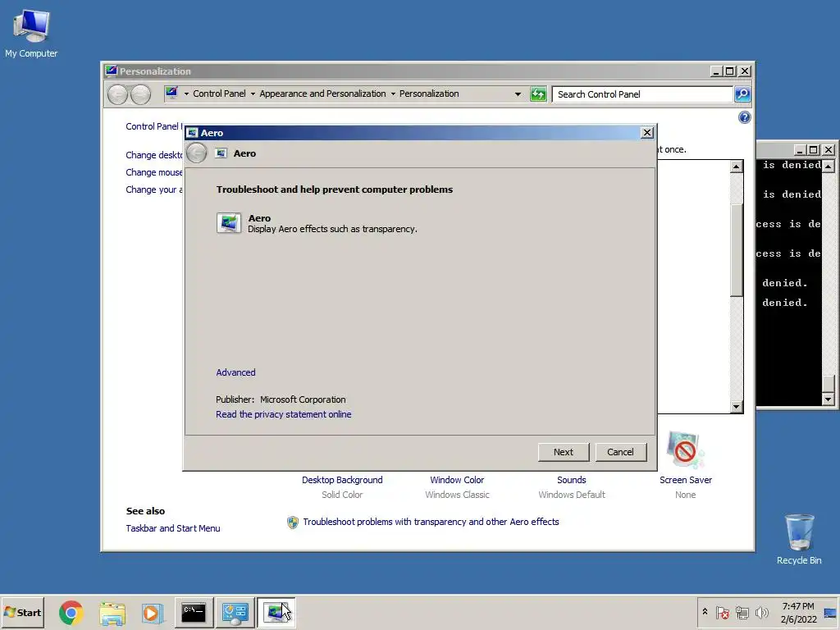The height and width of the screenshot is (630, 840).
Task: Click the back arrow in Aero dialog
Action: pyautogui.click(x=197, y=153)
